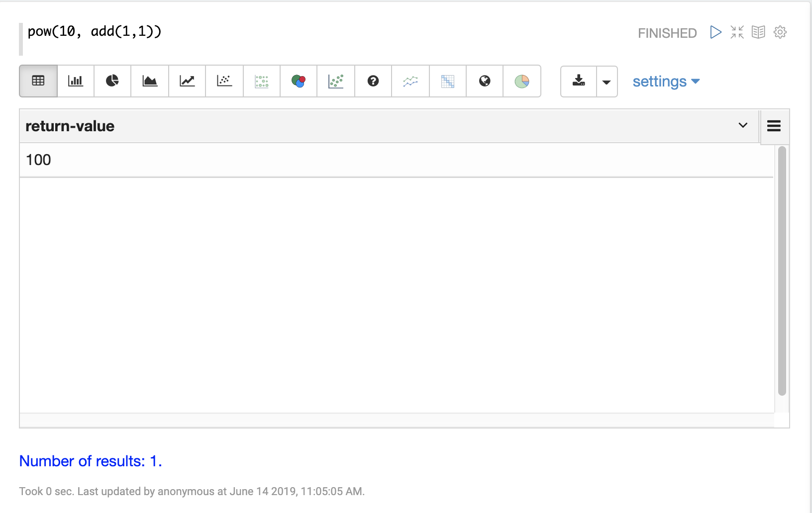The width and height of the screenshot is (812, 513).
Task: Toggle the output book icon
Action: (758, 32)
